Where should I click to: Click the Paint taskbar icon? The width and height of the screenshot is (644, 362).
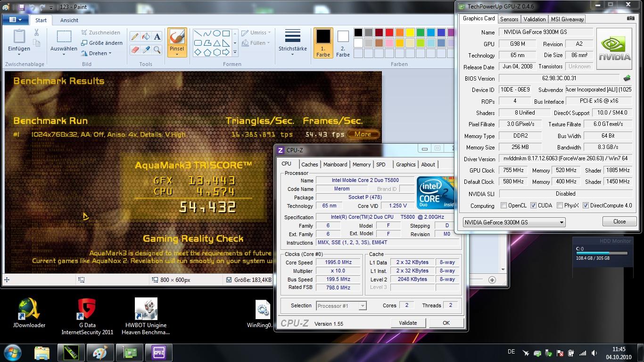tap(100, 353)
